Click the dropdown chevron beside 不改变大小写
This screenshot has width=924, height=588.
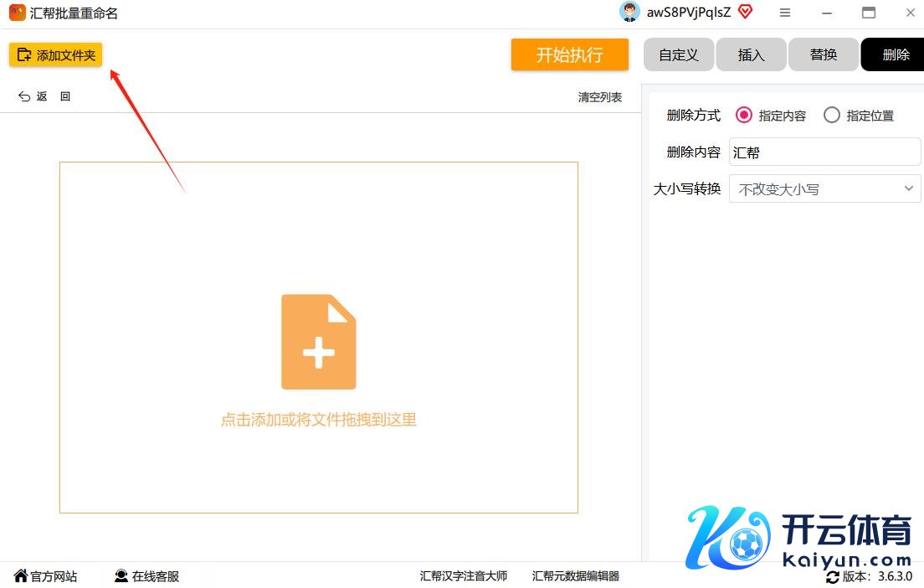pyautogui.click(x=909, y=189)
